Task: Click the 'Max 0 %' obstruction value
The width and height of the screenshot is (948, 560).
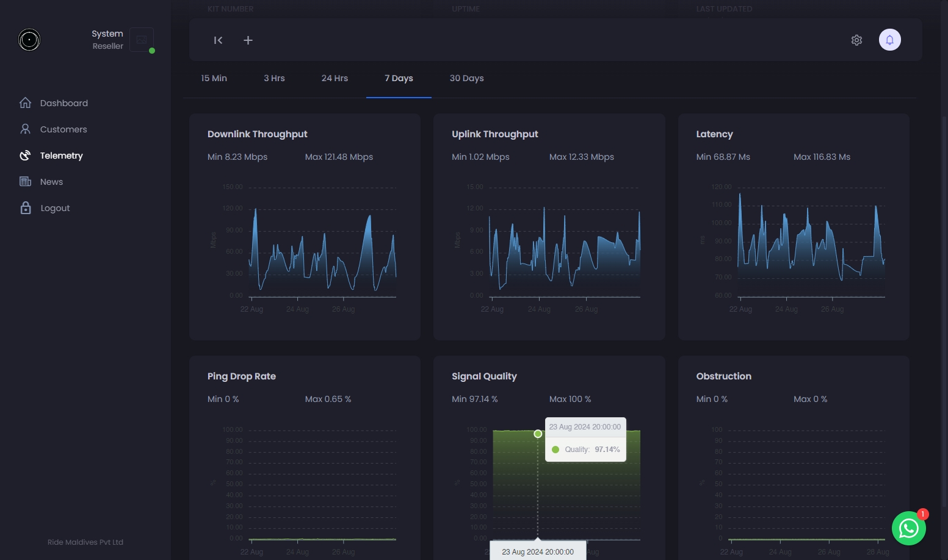Action: [x=811, y=399]
